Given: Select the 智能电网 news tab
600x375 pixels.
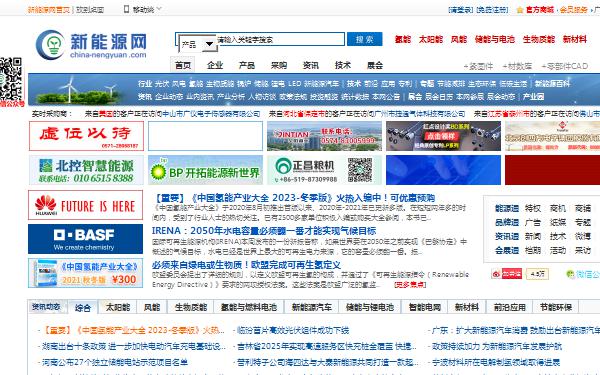Looking at the screenshot, I should tap(425, 307).
